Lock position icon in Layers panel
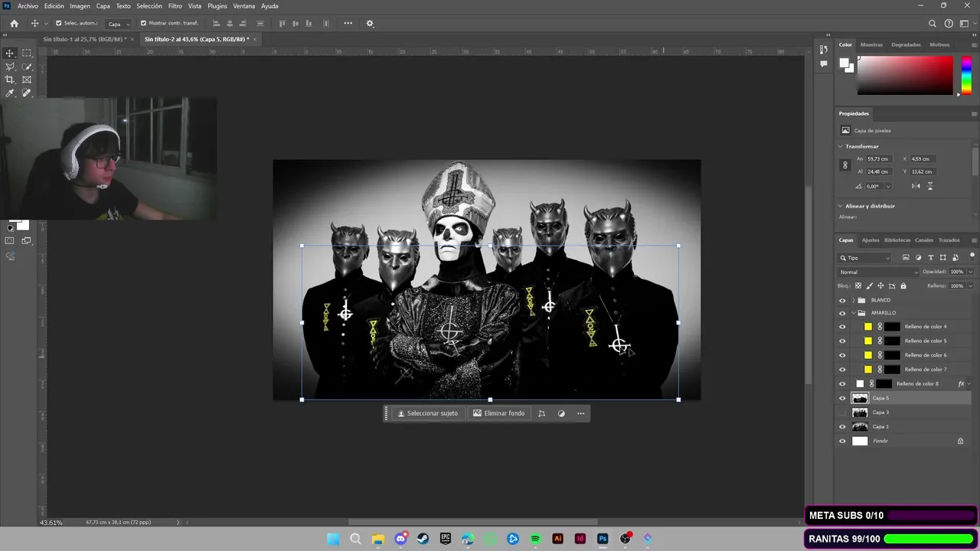The width and height of the screenshot is (980, 551). (880, 285)
